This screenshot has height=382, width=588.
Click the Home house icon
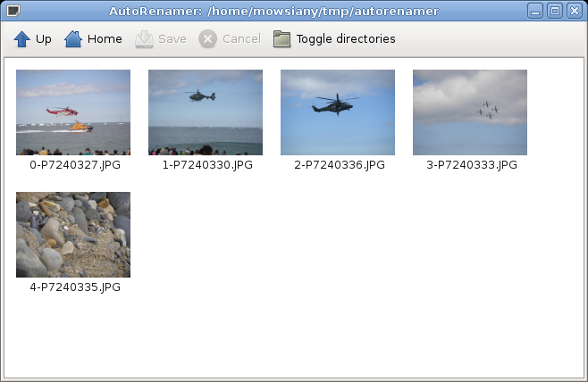[x=73, y=39]
